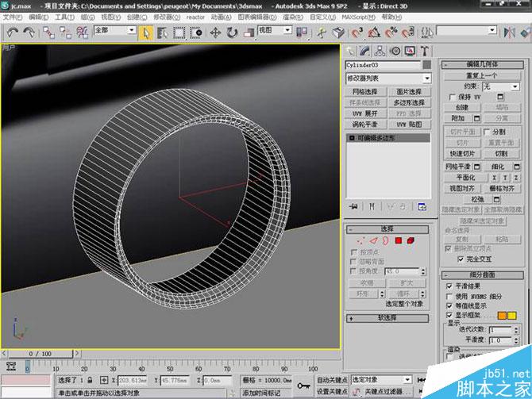Viewport: 532px width, 399px height.
Task: Click the Pin Stack icon
Action: click(x=353, y=206)
